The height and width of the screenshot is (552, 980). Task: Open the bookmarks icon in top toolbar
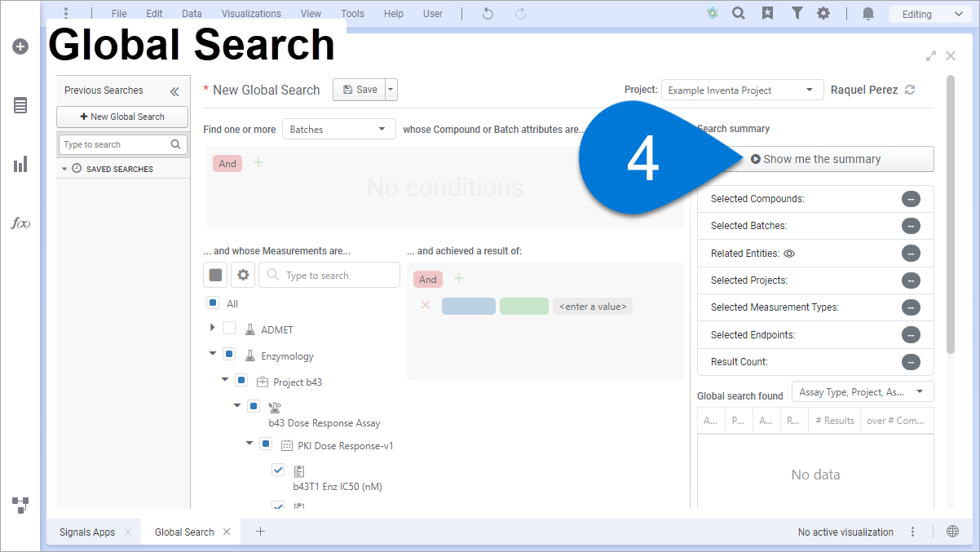767,13
